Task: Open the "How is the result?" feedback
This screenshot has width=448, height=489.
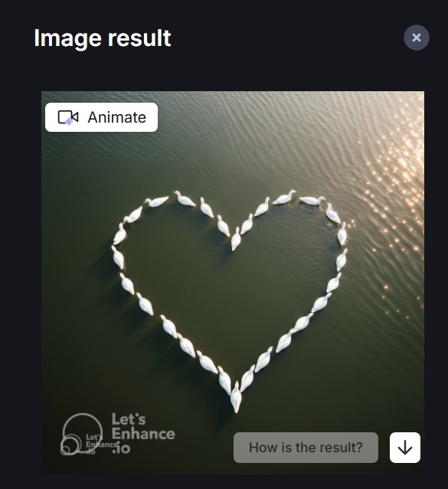Action: pyautogui.click(x=306, y=448)
